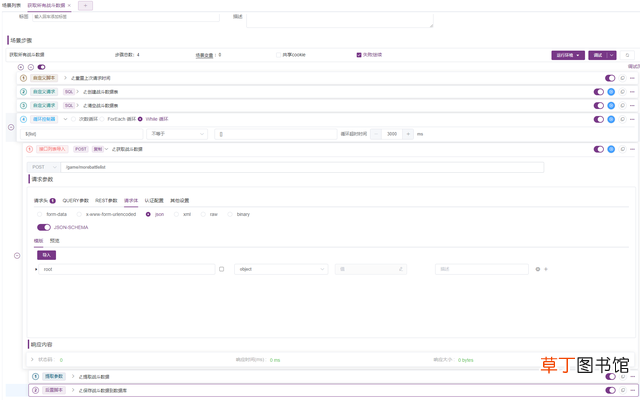Viewport: 640px width, 400px height.
Task: Click the 调试 run button
Action: (x=598, y=55)
